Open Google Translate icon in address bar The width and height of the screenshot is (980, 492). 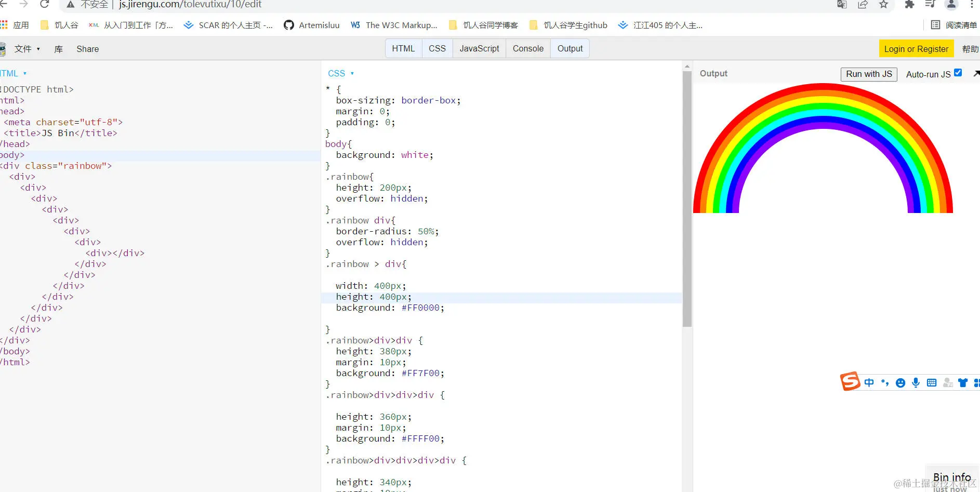(x=841, y=4)
